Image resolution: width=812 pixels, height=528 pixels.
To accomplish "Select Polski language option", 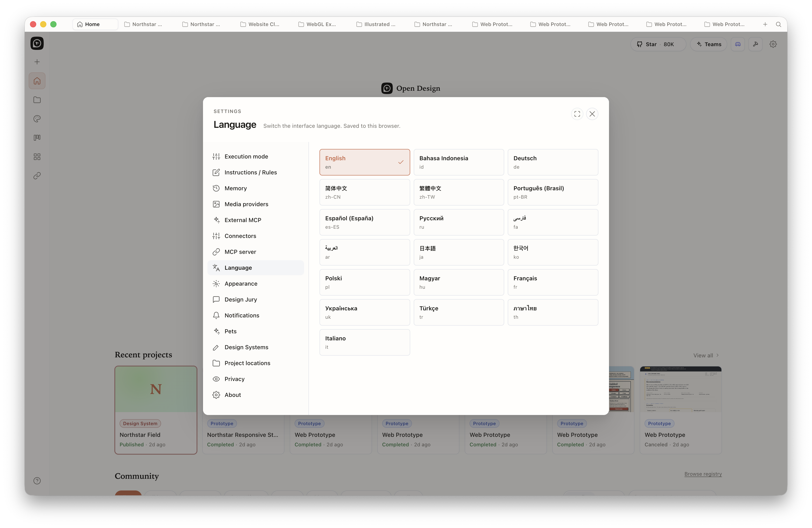I will (364, 282).
